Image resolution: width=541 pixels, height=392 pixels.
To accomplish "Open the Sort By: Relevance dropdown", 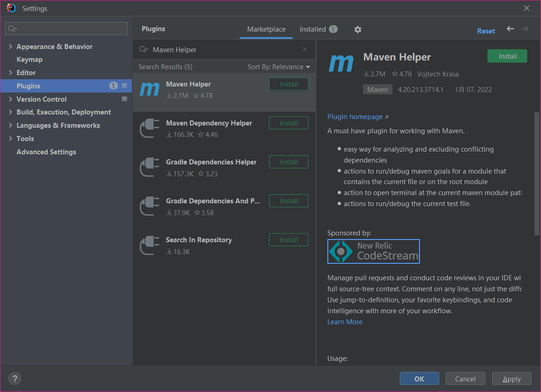I will [278, 67].
